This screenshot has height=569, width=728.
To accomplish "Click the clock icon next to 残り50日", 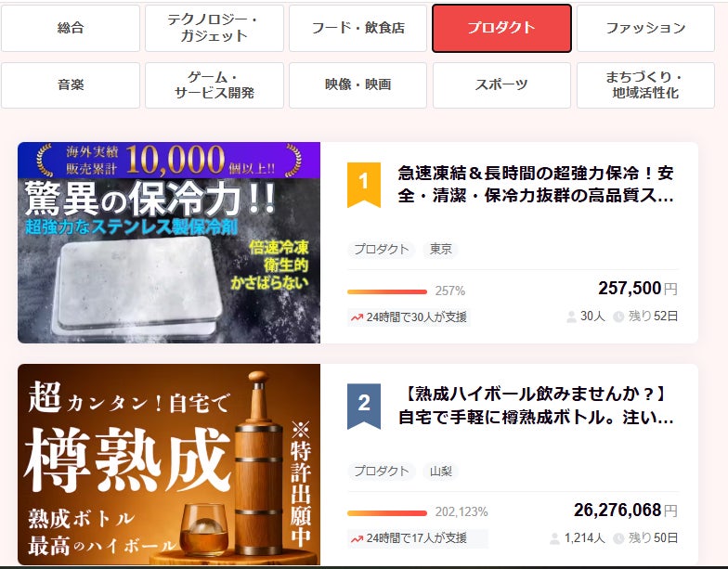I will coord(618,538).
